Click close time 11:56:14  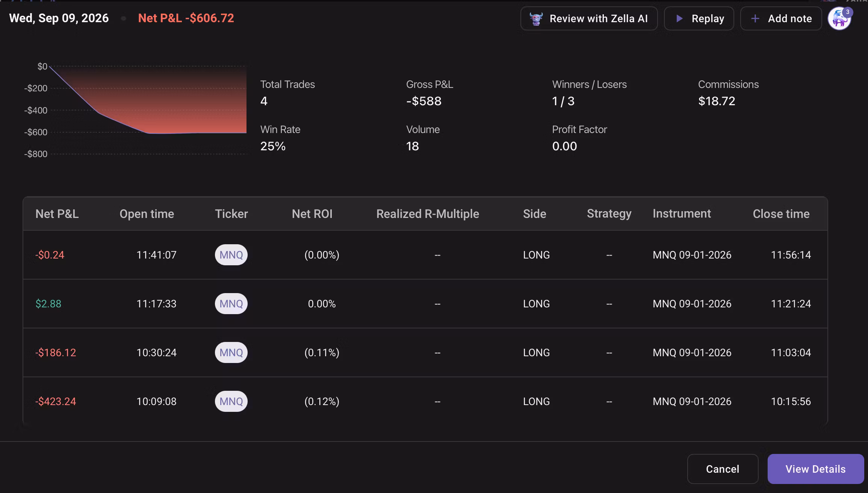[791, 255]
